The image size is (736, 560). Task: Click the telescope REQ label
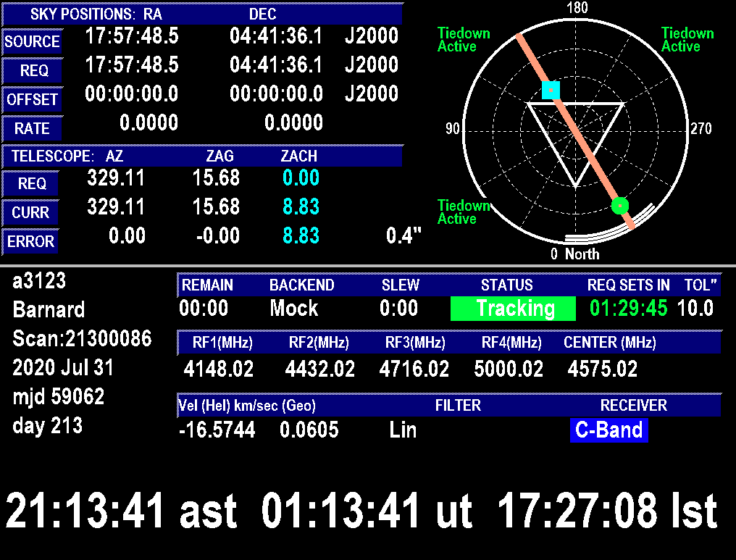(31, 183)
